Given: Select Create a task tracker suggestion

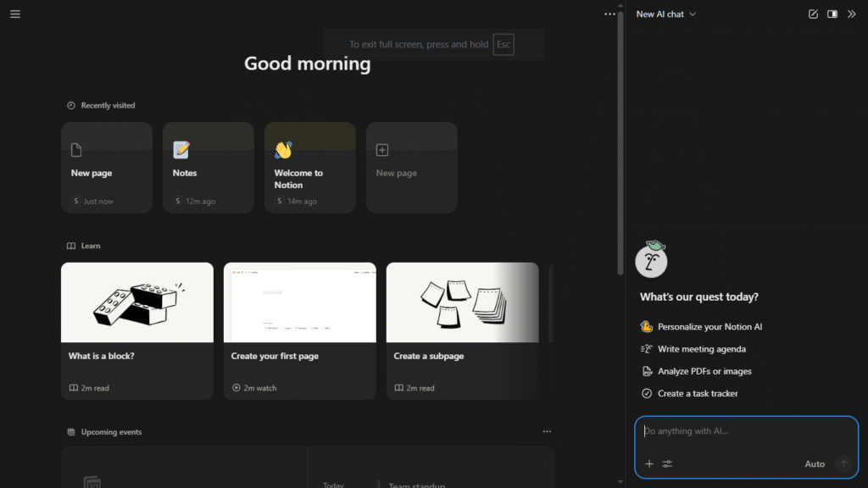Looking at the screenshot, I should (x=700, y=393).
